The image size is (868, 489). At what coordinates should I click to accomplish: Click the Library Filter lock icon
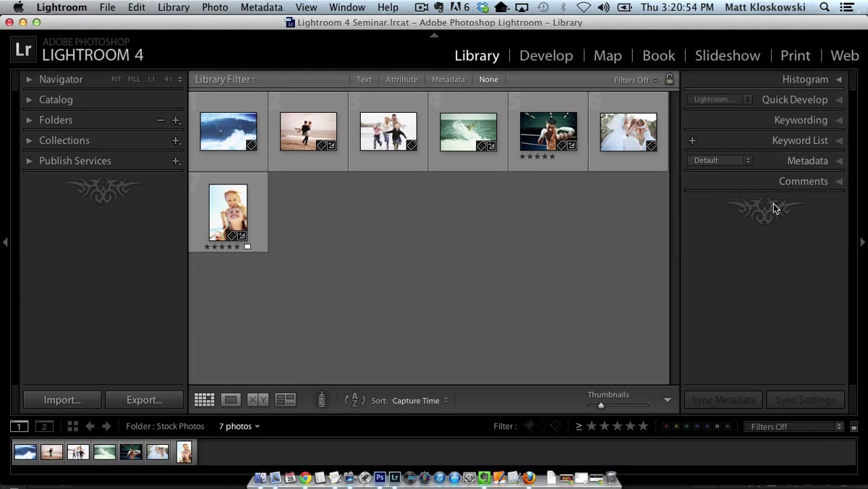pos(670,79)
